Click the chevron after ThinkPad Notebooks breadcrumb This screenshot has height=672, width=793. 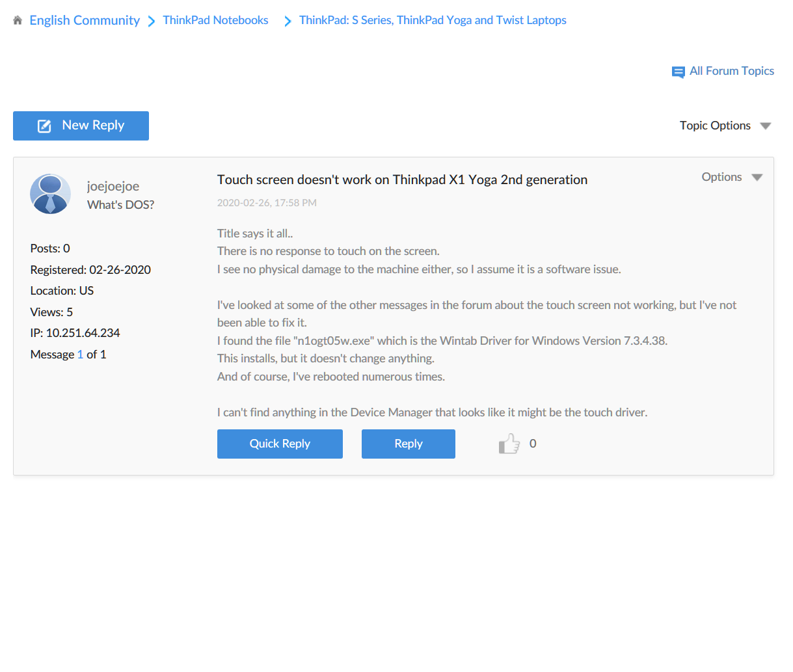click(x=287, y=20)
